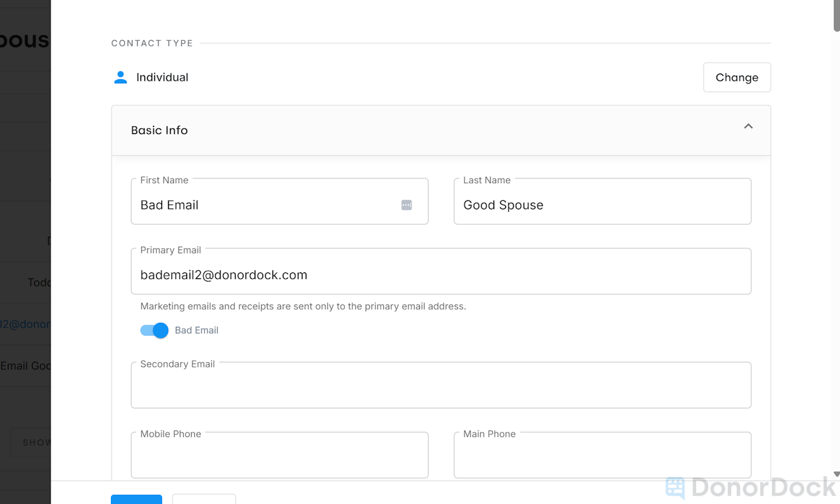Click the outlined white button in the footer
Viewport: 840px width, 504px height.
point(203,499)
